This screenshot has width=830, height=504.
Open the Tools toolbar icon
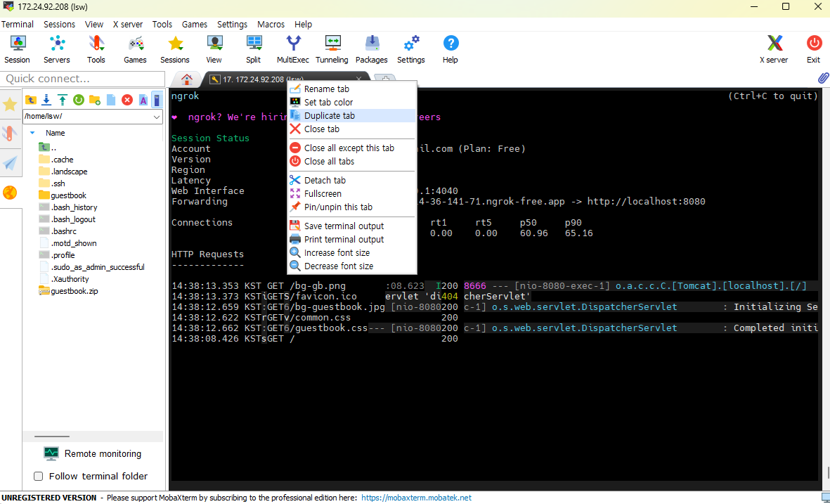(x=96, y=49)
